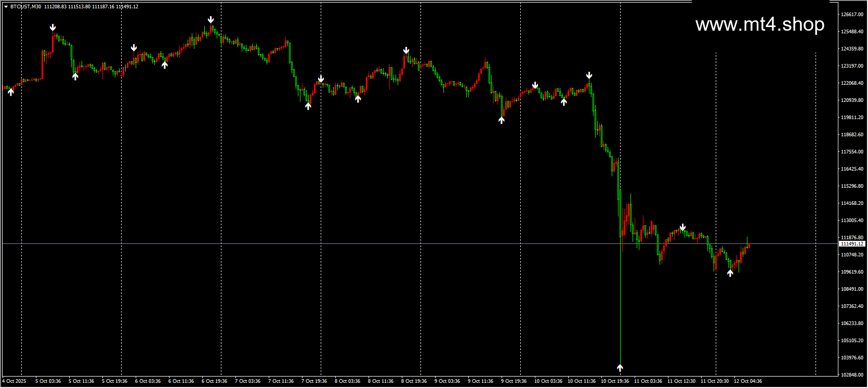Click time axis label 6 Oct 19:36
This screenshot has height=388, width=868.
point(215,381)
